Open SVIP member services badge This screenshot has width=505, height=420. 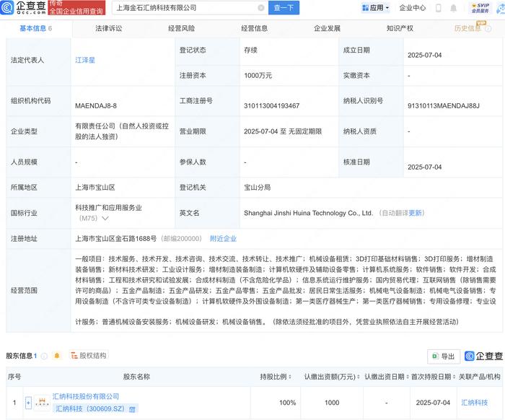[x=480, y=8]
